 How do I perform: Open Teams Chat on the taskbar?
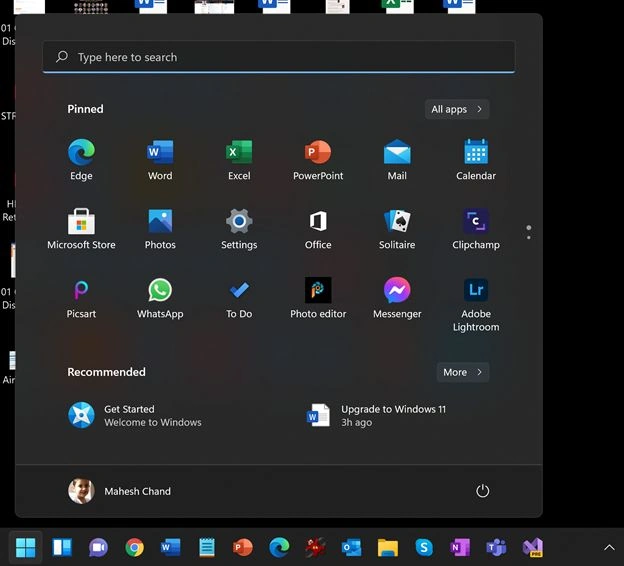pos(98,547)
